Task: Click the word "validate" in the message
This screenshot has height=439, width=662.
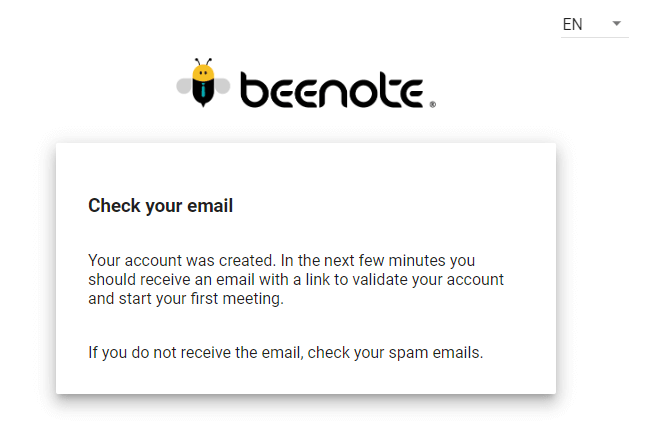Action: 380,279
